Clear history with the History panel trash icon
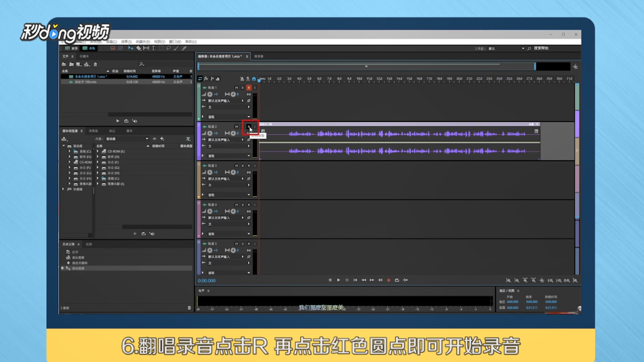The width and height of the screenshot is (644, 362). [x=189, y=308]
